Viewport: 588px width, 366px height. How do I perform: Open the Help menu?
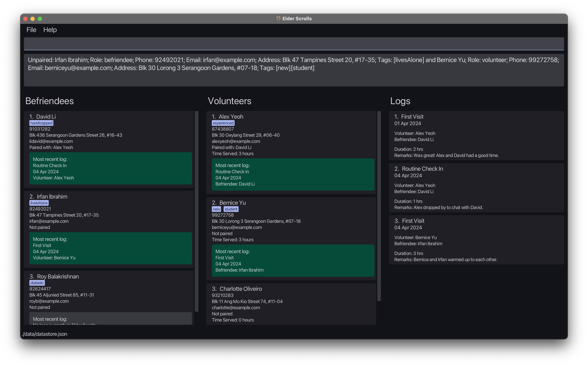coord(50,29)
